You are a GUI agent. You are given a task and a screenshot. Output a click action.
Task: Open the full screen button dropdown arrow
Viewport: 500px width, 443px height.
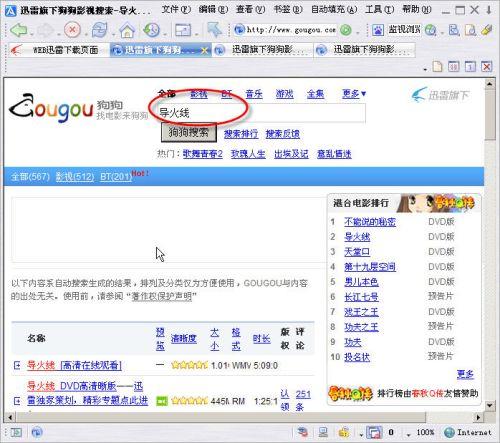point(196,34)
